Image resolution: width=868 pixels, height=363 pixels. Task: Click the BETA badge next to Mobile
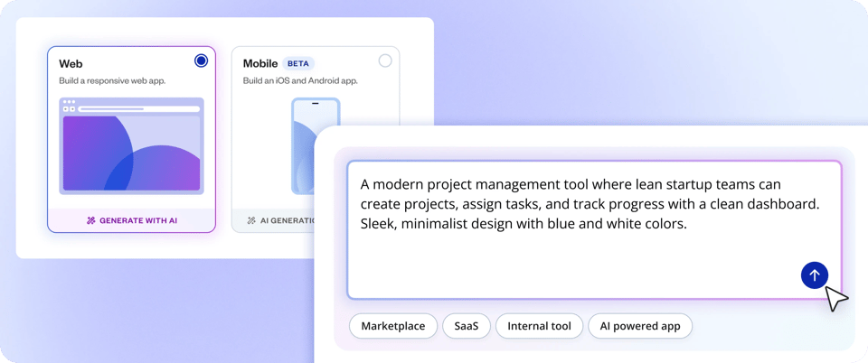[x=297, y=64]
